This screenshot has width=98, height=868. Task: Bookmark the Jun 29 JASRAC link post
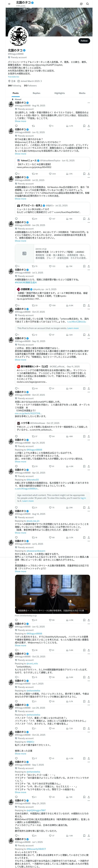[x=84, y=266]
